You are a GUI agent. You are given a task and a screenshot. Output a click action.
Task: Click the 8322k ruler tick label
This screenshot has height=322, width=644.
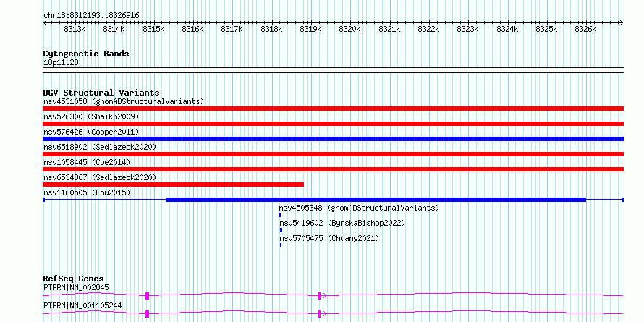(x=429, y=29)
